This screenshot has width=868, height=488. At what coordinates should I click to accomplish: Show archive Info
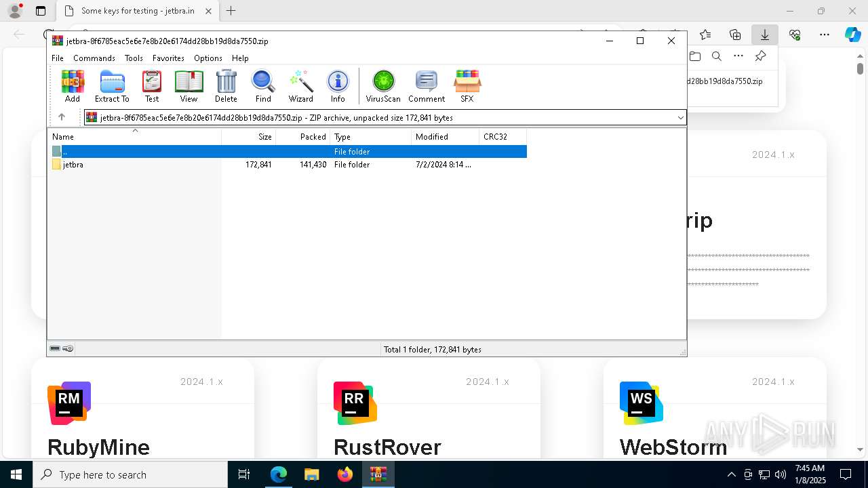[x=338, y=86]
